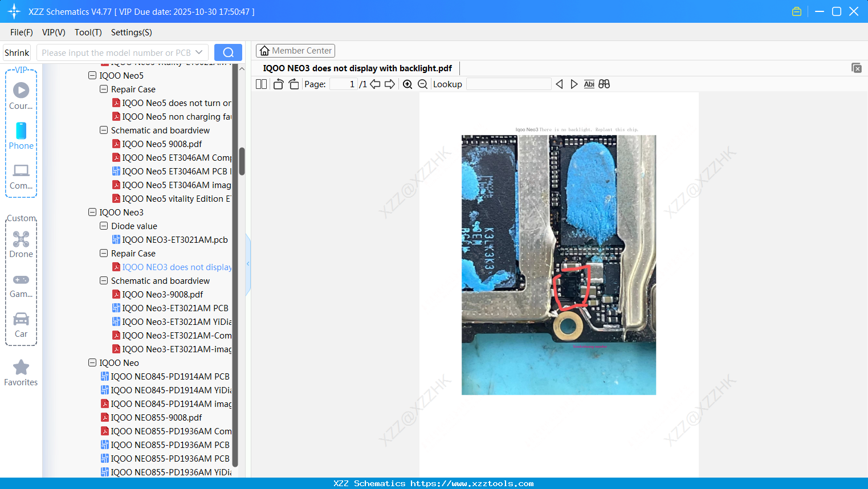Screen dimensions: 868x489
Task: Open IQOO Neo3-ET3021AM YiDia file
Action: pos(172,321)
